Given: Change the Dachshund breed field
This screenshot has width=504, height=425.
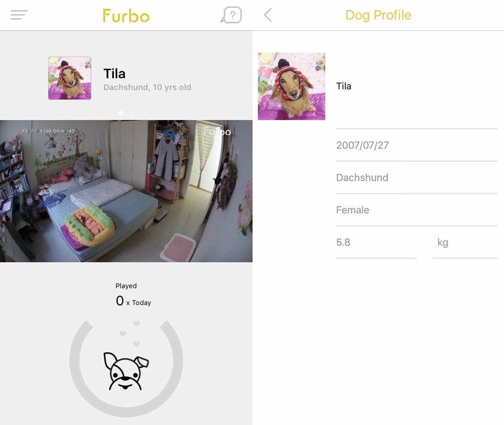Looking at the screenshot, I should tap(417, 177).
